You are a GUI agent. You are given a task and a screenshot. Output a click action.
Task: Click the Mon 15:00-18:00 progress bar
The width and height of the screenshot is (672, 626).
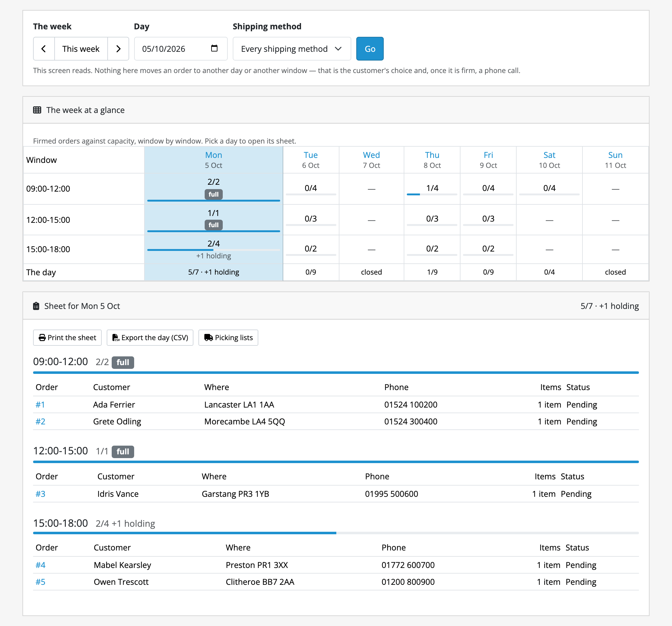coord(214,250)
